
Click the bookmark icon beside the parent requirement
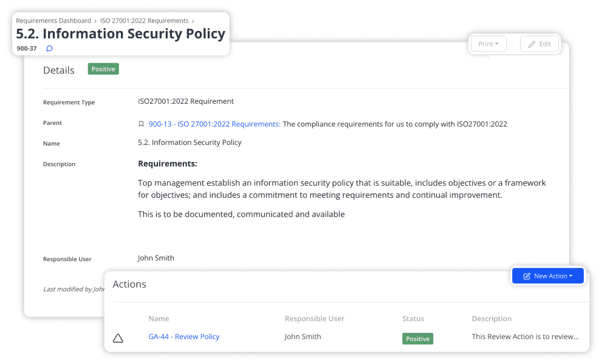142,123
